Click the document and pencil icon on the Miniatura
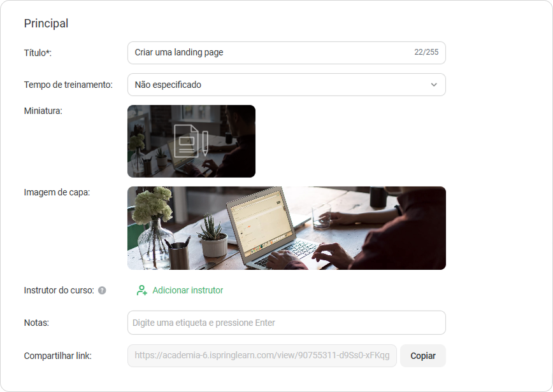Image resolution: width=553 pixels, height=392 pixels. tap(191, 141)
